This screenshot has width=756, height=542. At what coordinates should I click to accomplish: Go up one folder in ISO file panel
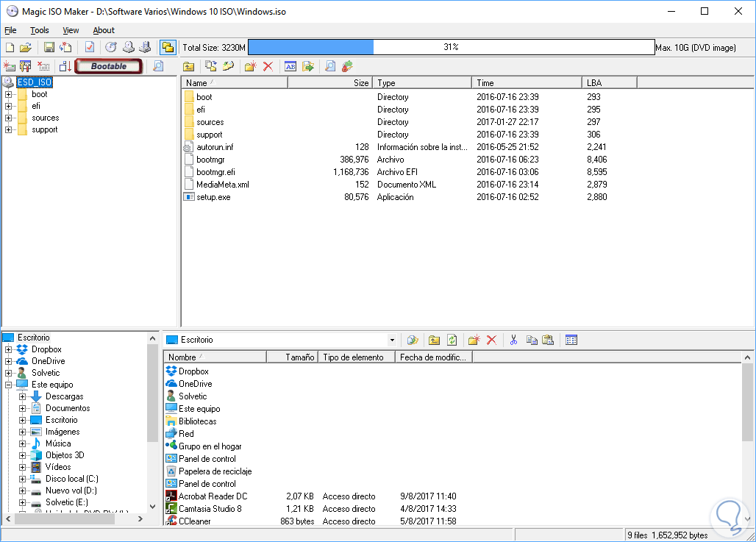click(x=189, y=66)
